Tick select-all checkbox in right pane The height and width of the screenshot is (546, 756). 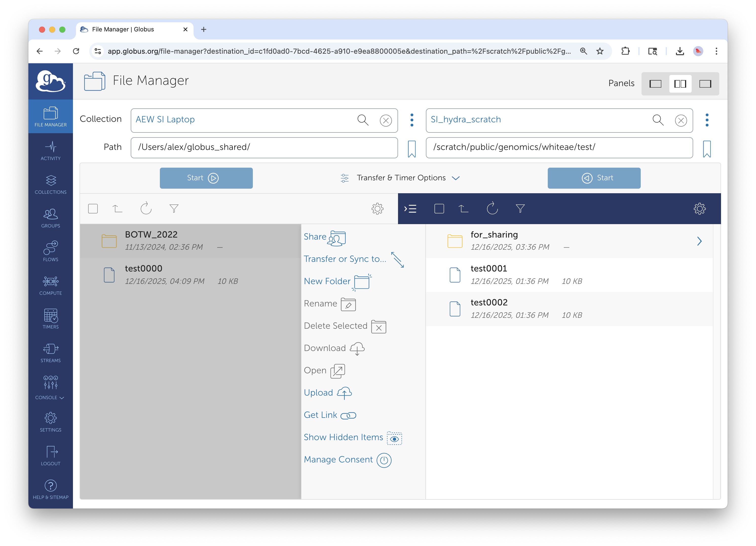coord(439,208)
